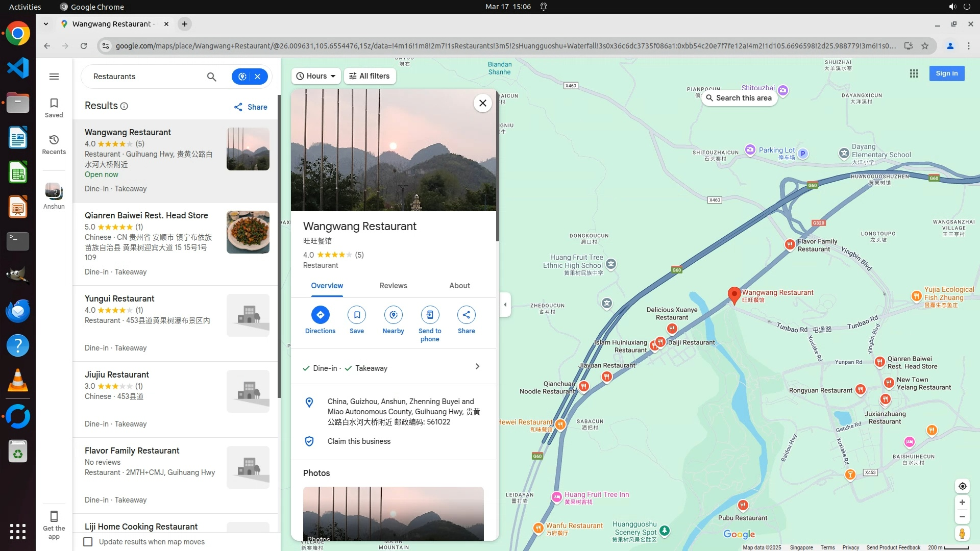Viewport: 980px width, 551px height.
Task: Click Send to phone icon
Action: (430, 315)
